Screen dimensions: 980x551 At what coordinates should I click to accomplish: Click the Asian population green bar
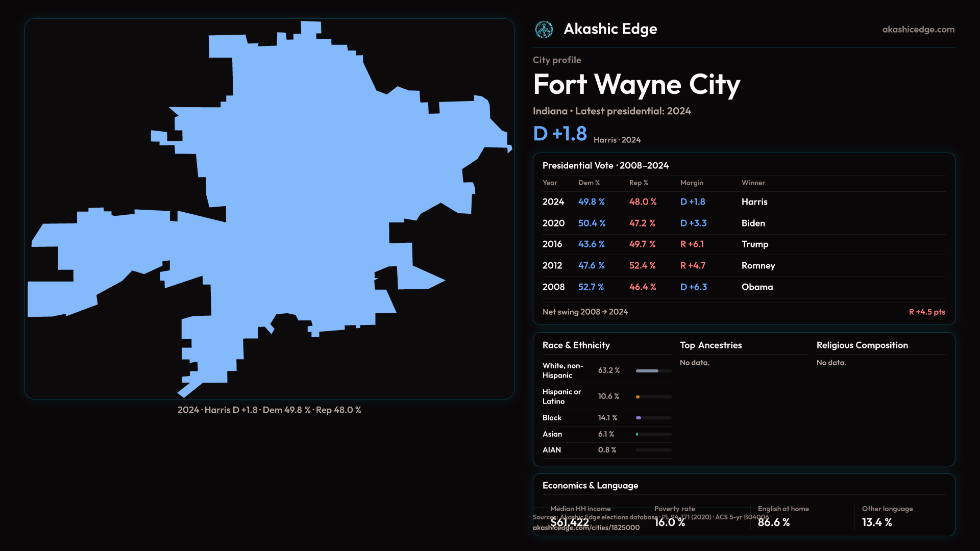[x=637, y=434]
